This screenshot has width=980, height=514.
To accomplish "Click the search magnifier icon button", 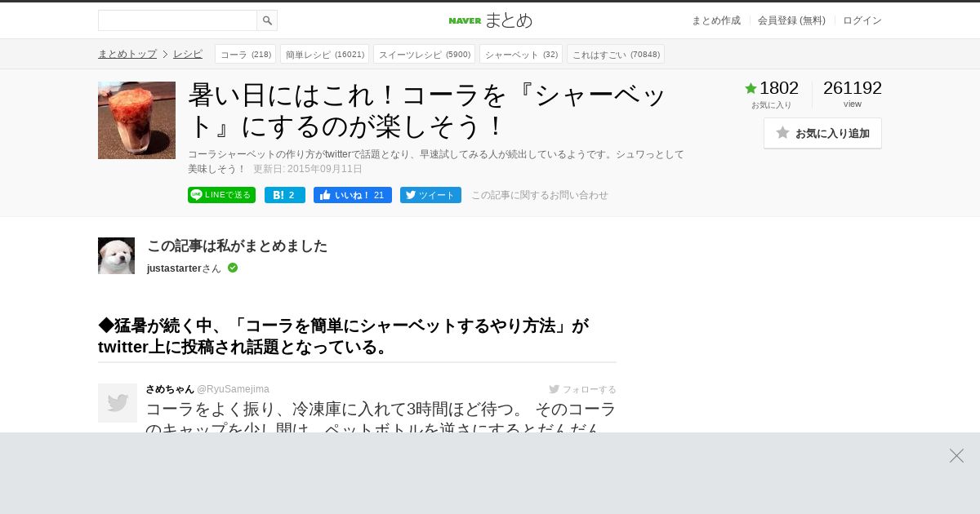I will coord(267,20).
